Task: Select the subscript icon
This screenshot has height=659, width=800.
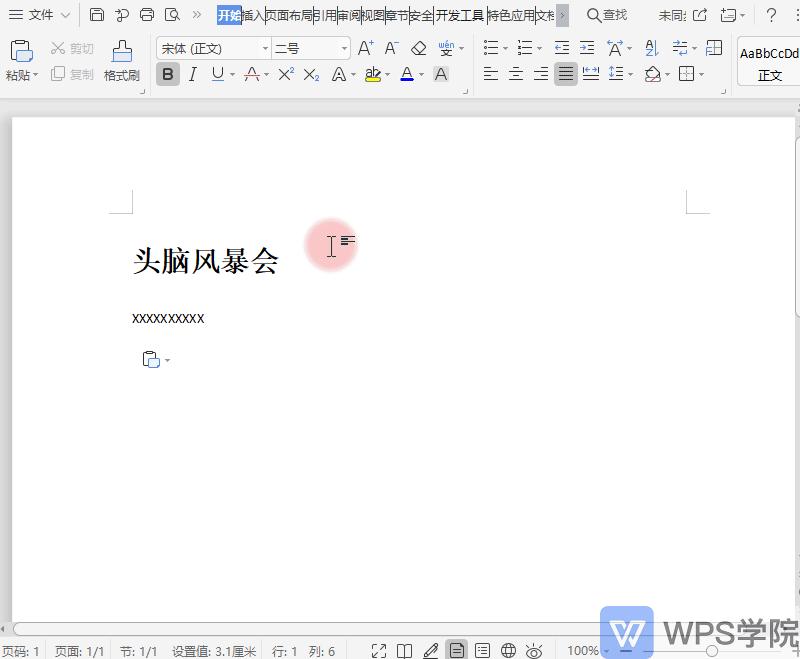Action: [x=309, y=74]
